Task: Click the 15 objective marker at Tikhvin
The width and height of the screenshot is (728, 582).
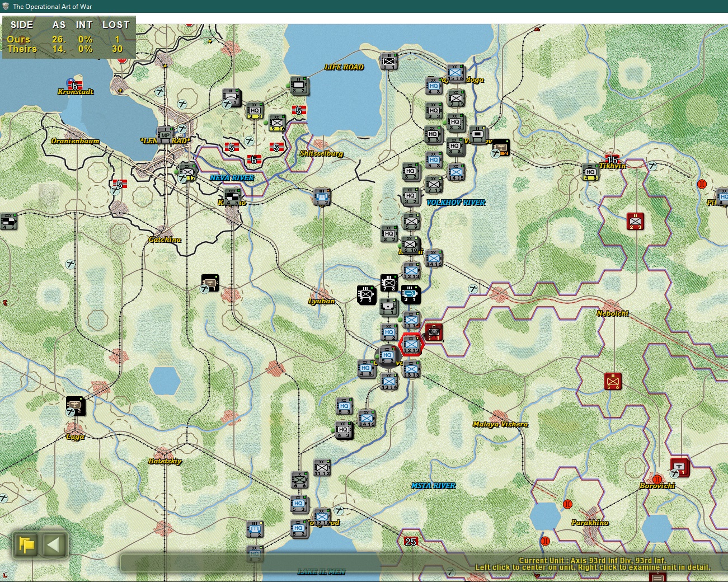Action: pos(612,159)
